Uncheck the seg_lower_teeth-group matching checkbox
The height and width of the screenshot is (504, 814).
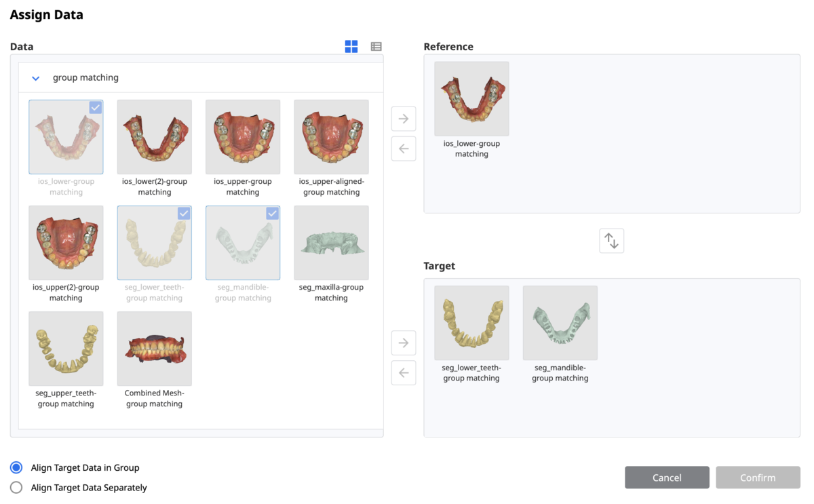click(x=184, y=213)
